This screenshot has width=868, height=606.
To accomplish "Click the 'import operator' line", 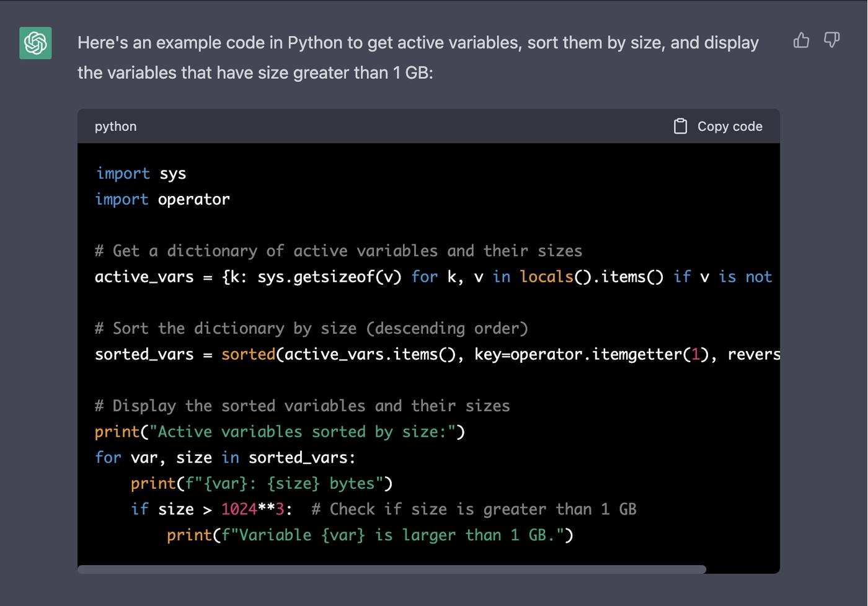I will point(162,200).
